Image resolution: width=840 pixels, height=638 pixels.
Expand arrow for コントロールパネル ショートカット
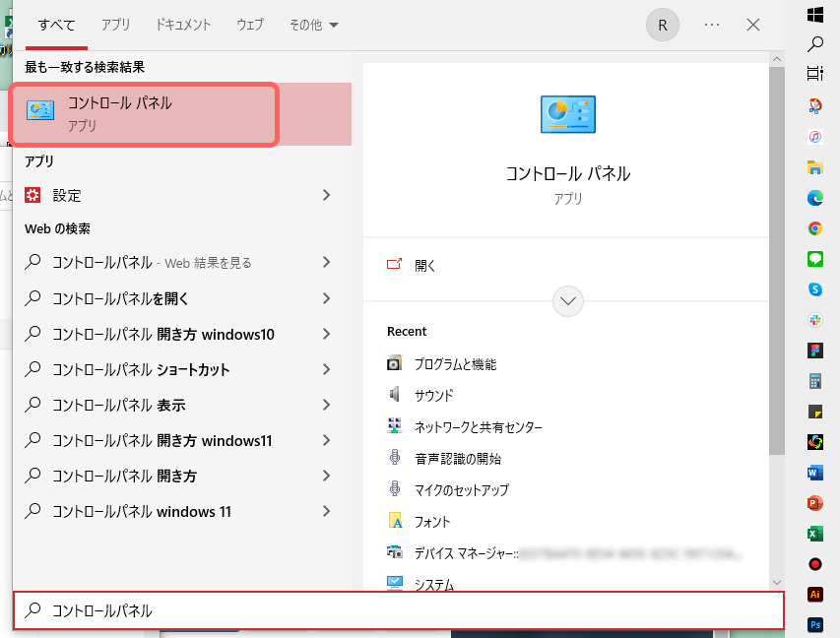coord(327,369)
